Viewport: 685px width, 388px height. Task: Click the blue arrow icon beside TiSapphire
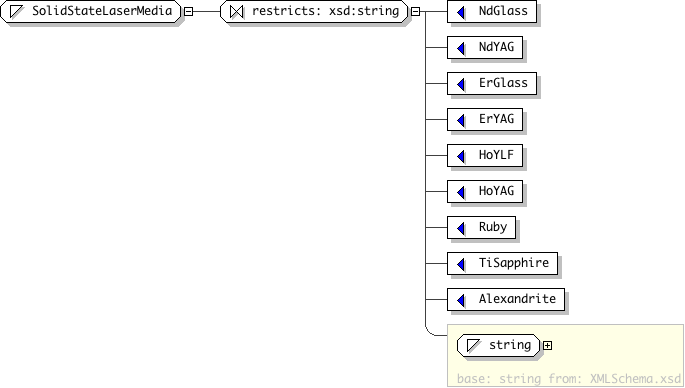[x=460, y=264]
